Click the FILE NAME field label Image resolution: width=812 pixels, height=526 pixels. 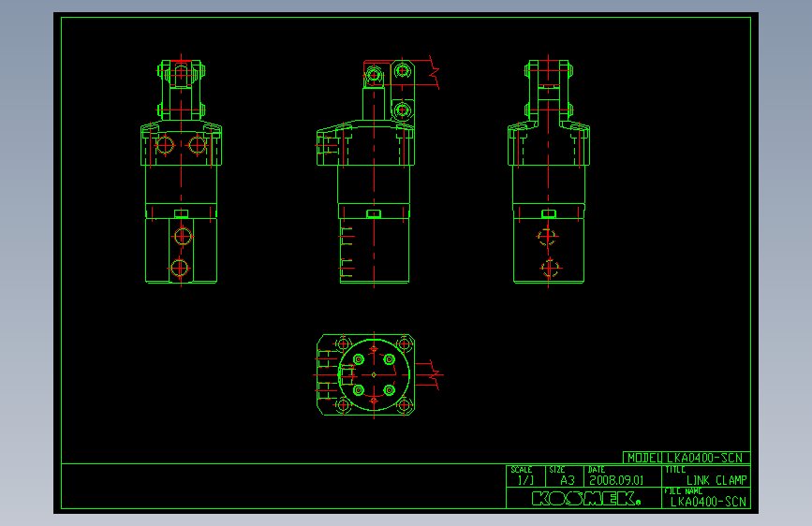click(x=683, y=490)
